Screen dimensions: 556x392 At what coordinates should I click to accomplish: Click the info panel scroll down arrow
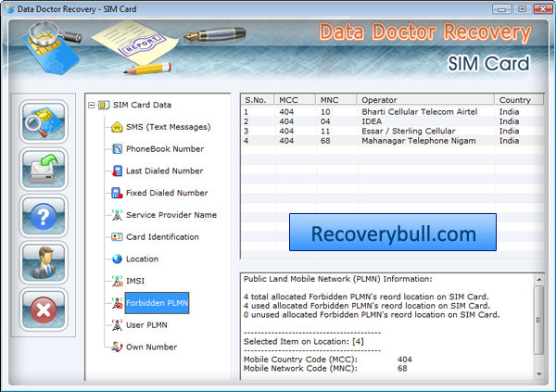click(538, 373)
